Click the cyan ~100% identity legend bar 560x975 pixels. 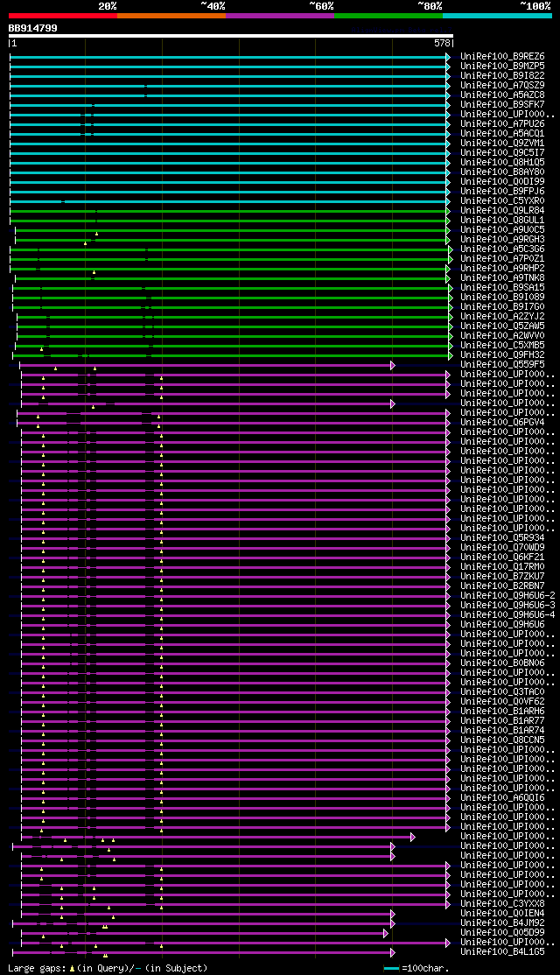point(497,16)
